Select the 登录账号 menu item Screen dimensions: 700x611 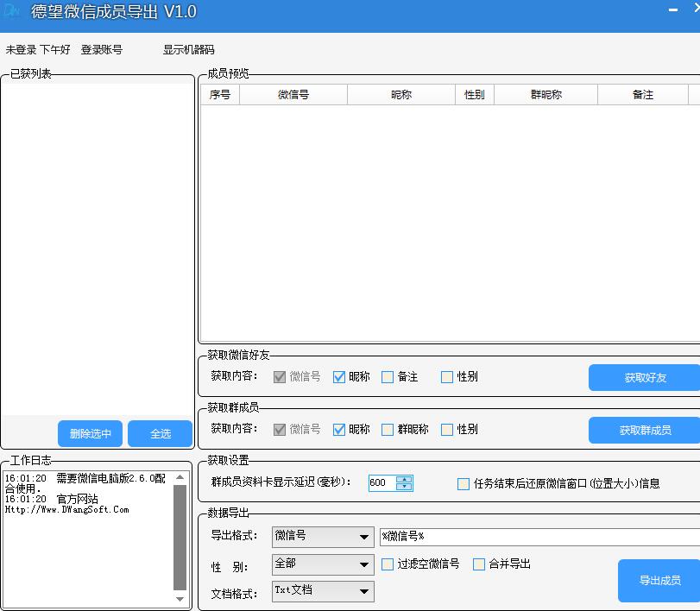click(x=103, y=50)
